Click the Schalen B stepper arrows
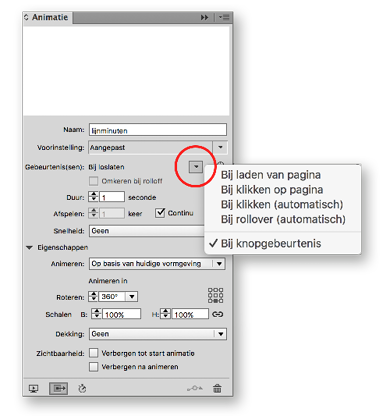 pyautogui.click(x=96, y=314)
